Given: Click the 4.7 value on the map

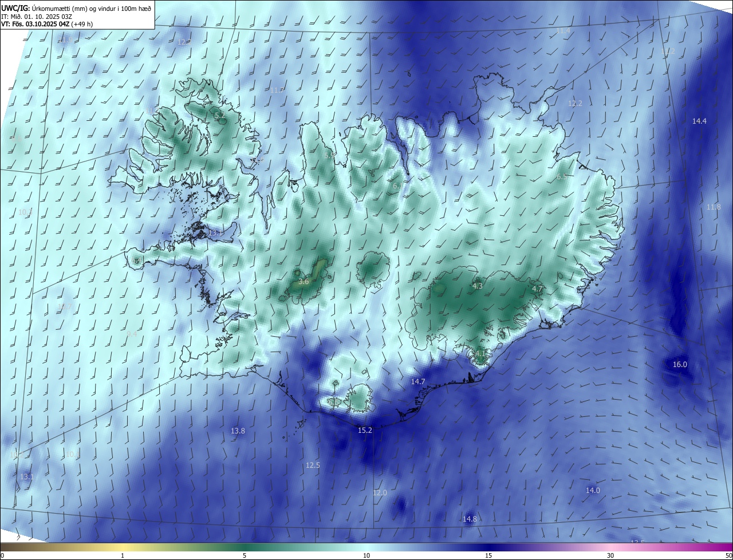Looking at the screenshot, I should tap(537, 289).
